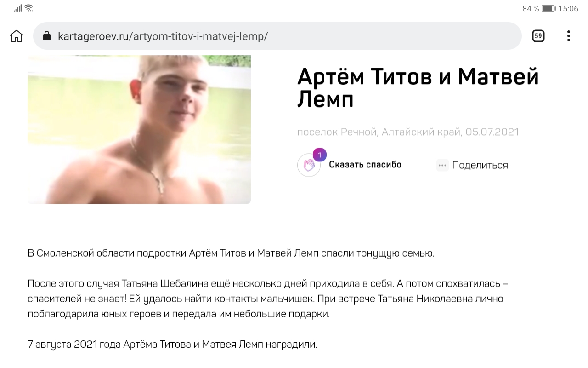Open the tab switcher showing 59 tabs
The width and height of the screenshot is (588, 368).
(538, 36)
